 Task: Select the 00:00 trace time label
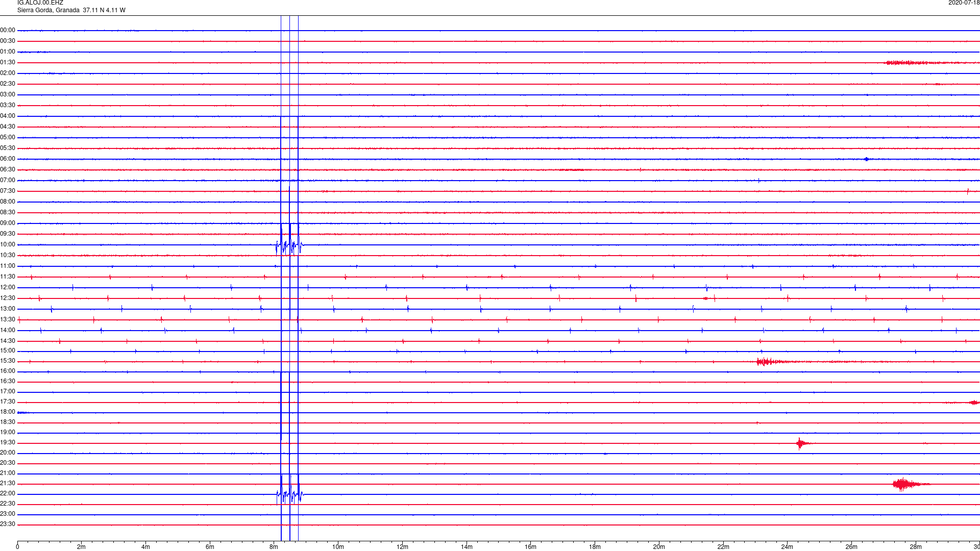pos(8,31)
